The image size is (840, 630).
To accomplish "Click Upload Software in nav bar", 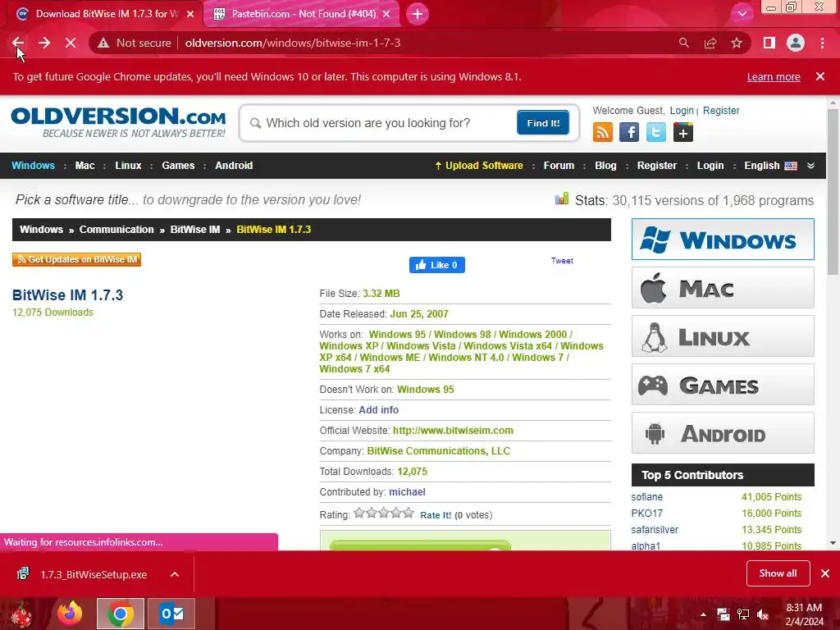I will (479, 166).
